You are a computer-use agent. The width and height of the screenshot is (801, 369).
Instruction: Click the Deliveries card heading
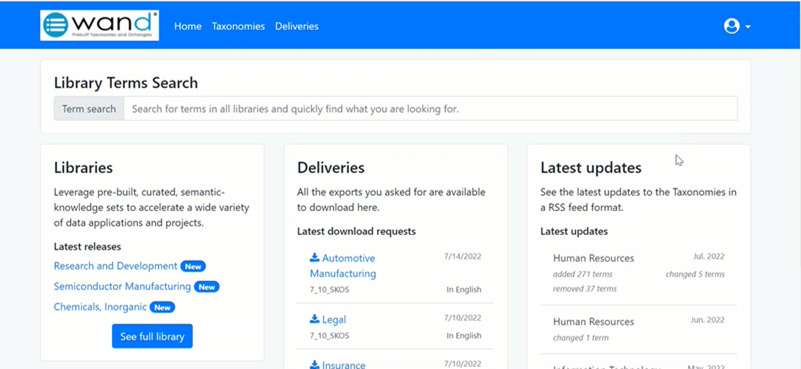pyautogui.click(x=331, y=168)
